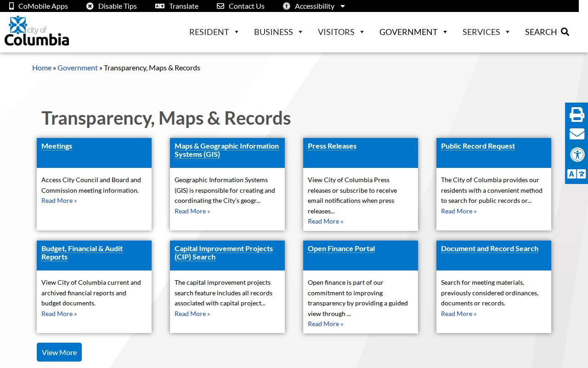Click the translate side widget icon
Screen dimensions: 588x368
(x=577, y=174)
